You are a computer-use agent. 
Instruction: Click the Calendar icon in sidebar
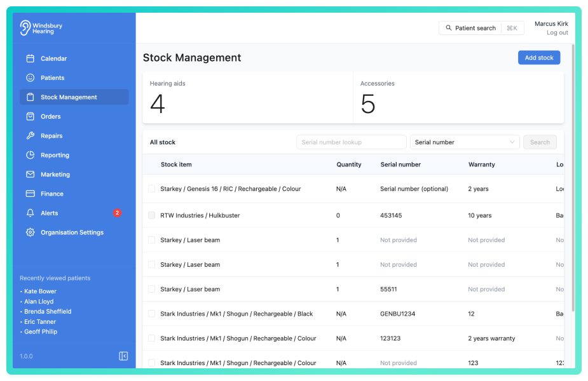point(31,58)
